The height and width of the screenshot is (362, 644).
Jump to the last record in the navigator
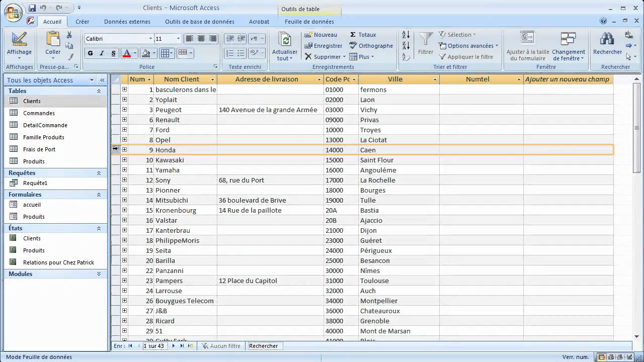[x=182, y=346]
